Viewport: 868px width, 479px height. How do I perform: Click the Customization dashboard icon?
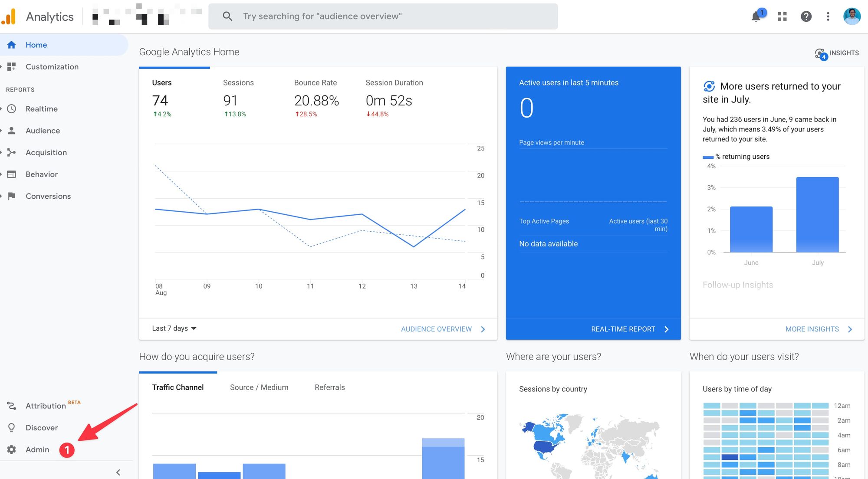pos(12,66)
